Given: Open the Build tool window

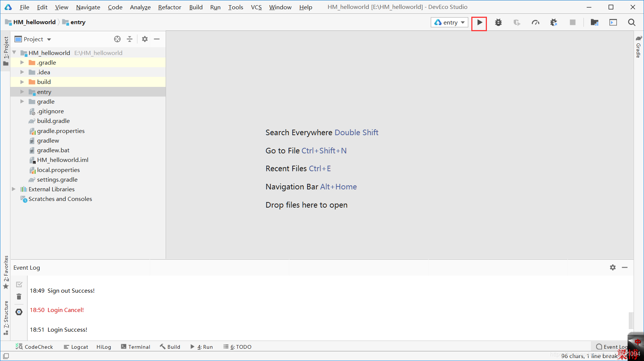Looking at the screenshot, I should [x=170, y=347].
